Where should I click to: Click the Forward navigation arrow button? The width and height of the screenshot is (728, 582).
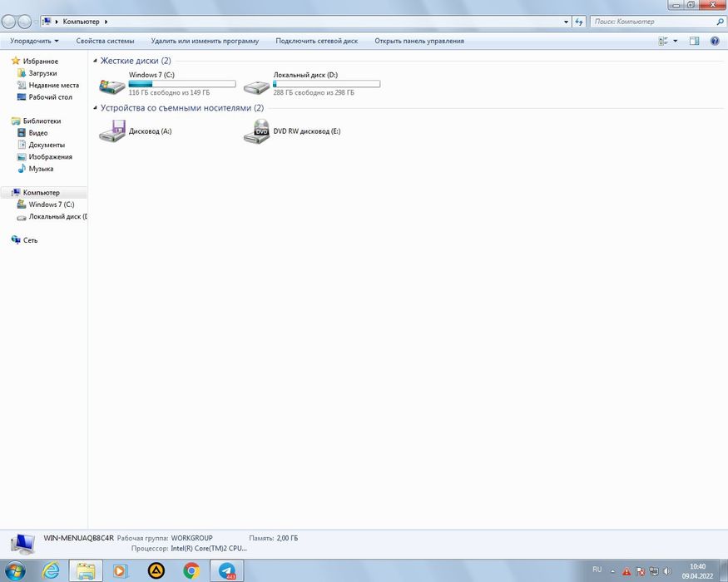pos(25,22)
